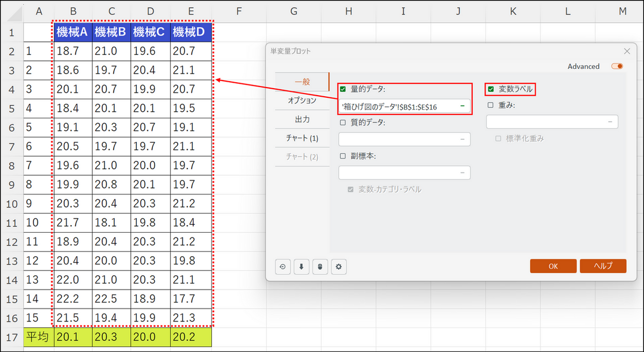Enable the 重み checkbox

[491, 105]
